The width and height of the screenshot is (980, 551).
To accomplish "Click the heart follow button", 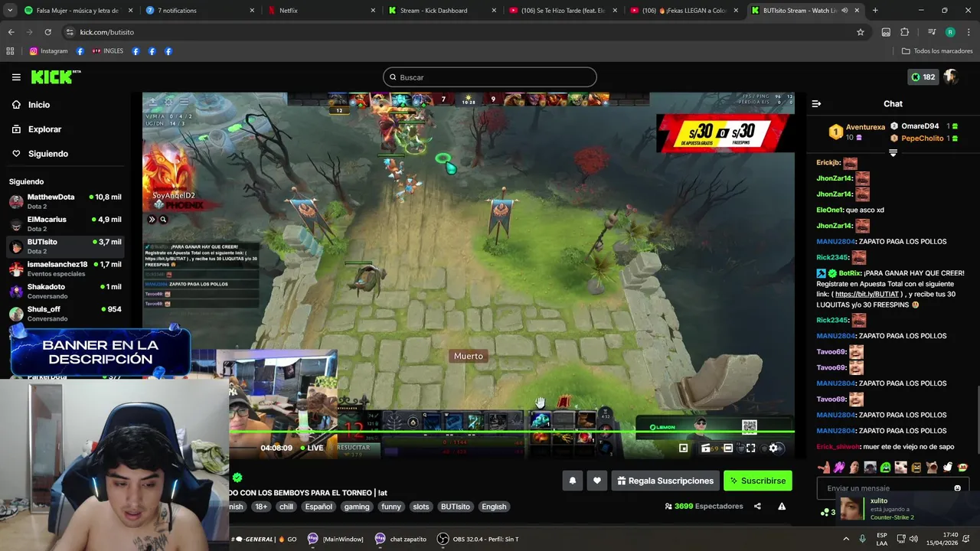I will (597, 481).
